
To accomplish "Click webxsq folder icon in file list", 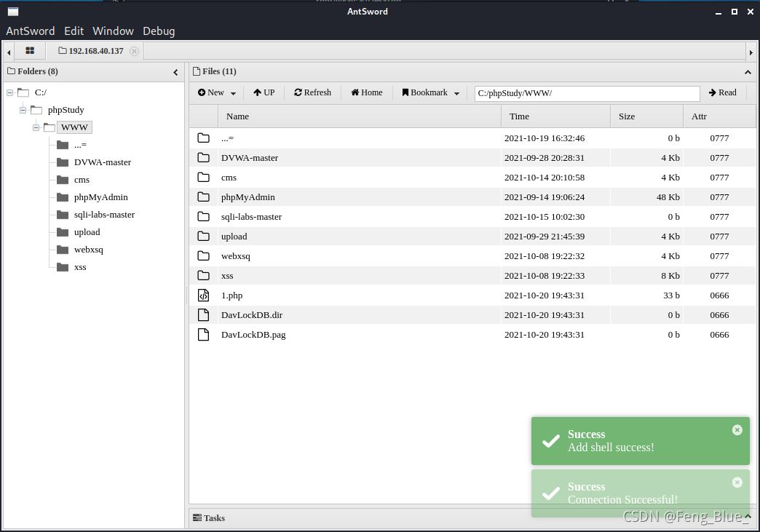I will [204, 256].
